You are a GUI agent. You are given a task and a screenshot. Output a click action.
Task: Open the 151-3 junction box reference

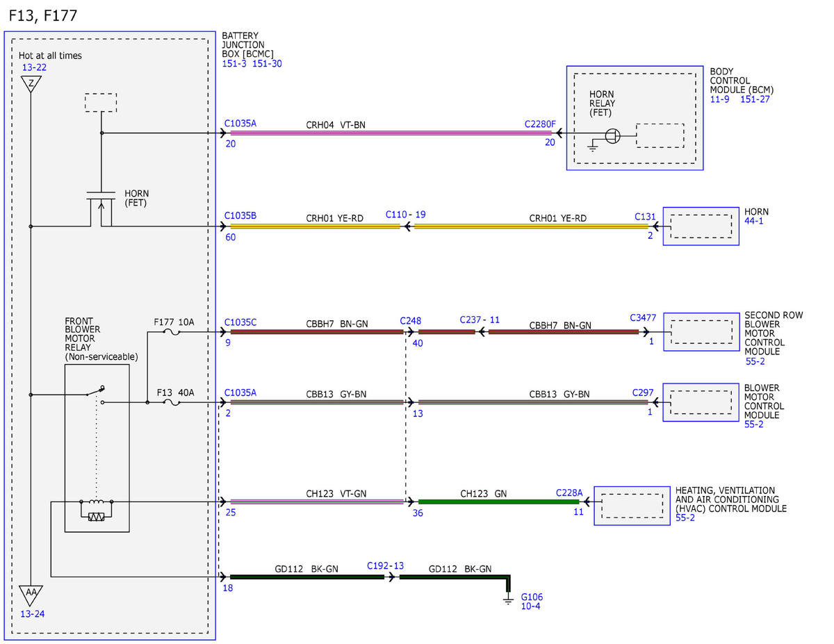tap(234, 63)
